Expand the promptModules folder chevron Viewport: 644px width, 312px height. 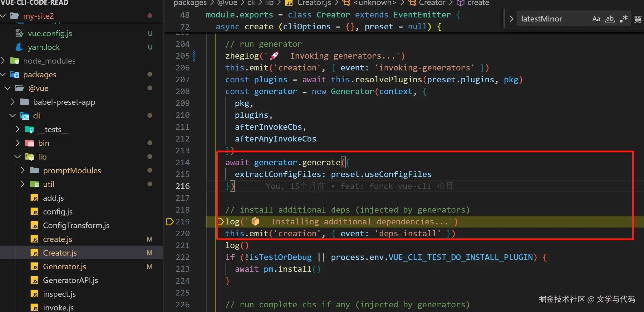coord(23,170)
